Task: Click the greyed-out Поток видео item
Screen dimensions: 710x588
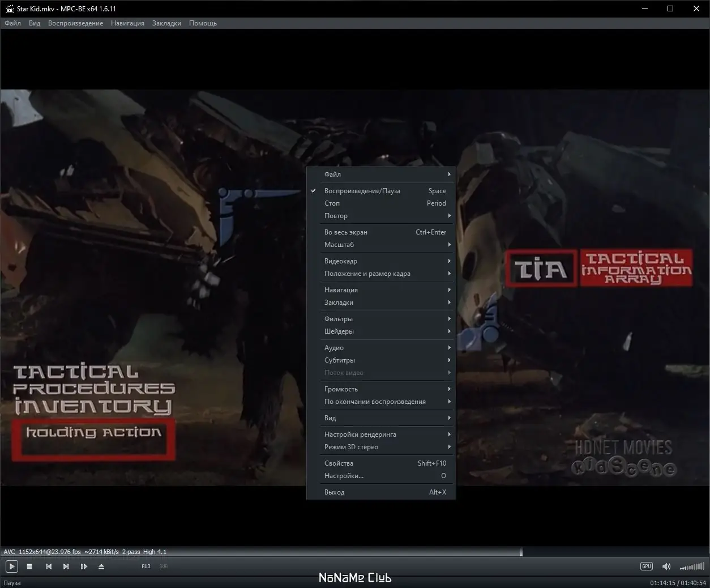Action: coord(381,373)
